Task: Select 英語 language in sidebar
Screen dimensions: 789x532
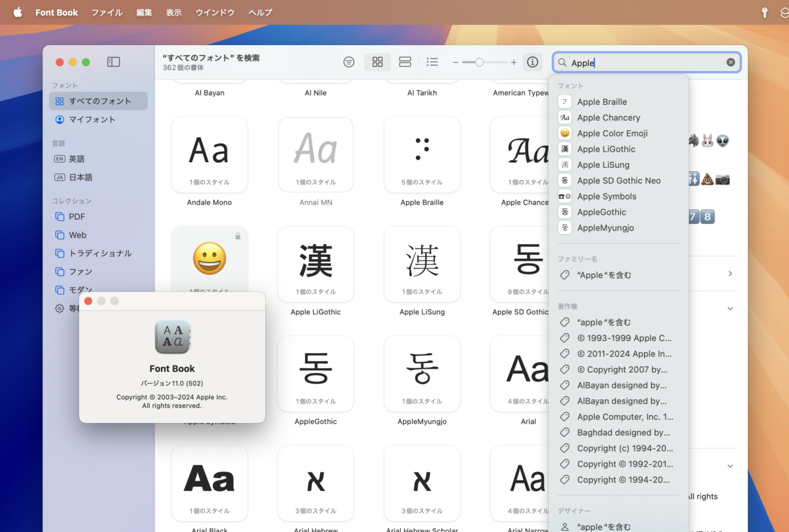Action: pyautogui.click(x=98, y=159)
